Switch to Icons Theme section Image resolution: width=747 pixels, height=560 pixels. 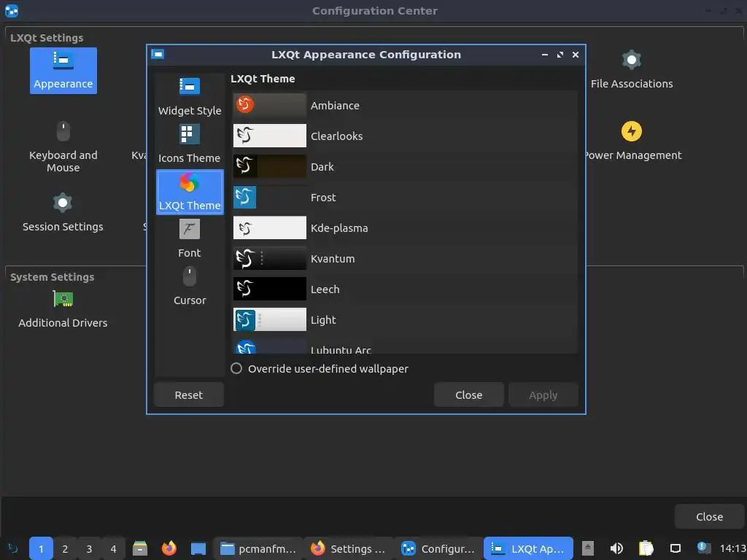(190, 144)
